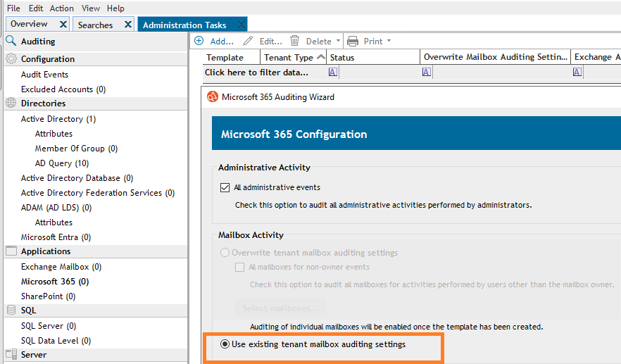Close the Administration Tasks tab
Viewport: 621px width, 364px height.
[x=241, y=25]
